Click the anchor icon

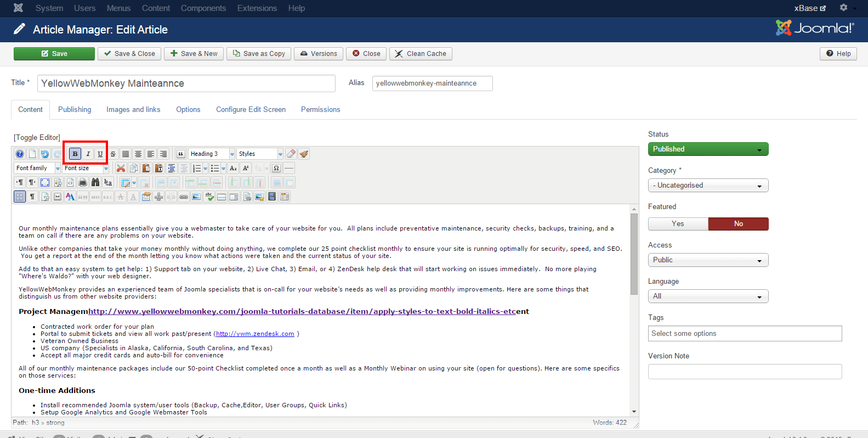point(158,196)
